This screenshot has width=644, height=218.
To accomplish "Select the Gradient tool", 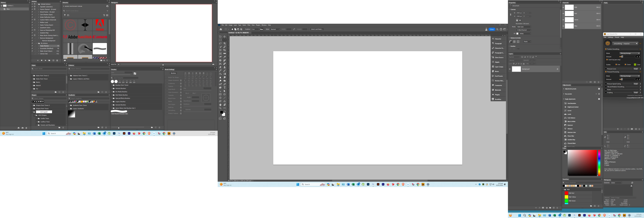I will point(224,74).
